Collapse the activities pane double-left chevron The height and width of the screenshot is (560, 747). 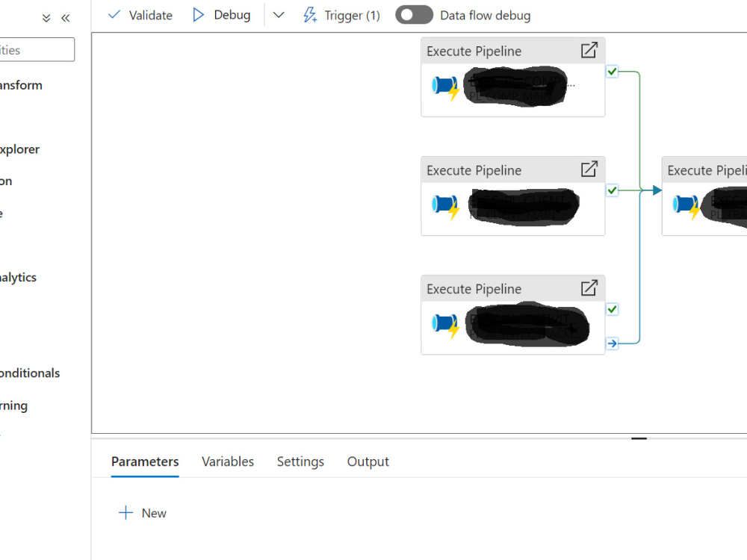point(66,19)
